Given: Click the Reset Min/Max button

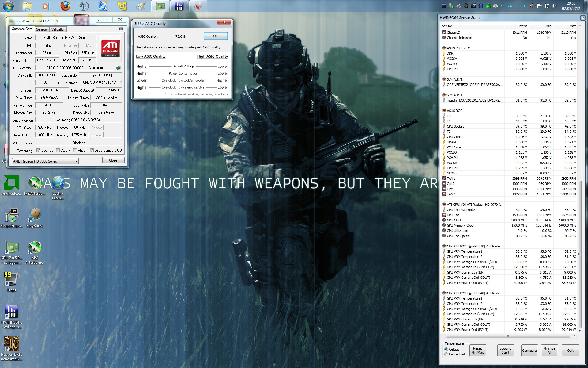Looking at the screenshot, I should coord(477,350).
